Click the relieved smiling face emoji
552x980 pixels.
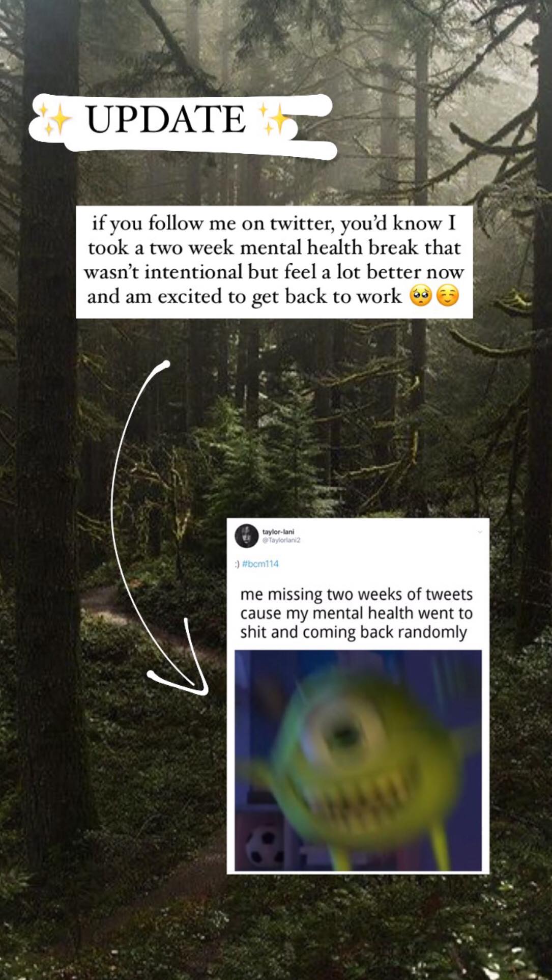[448, 296]
